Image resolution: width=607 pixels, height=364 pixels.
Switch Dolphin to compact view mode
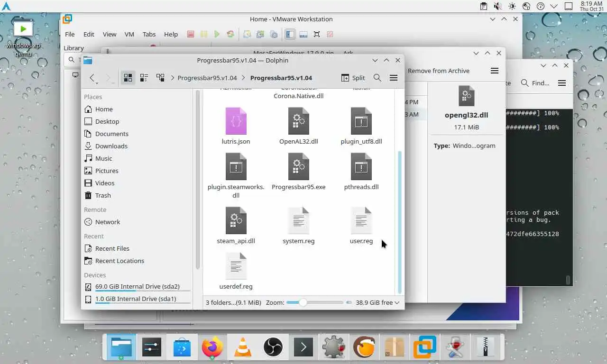[144, 78]
